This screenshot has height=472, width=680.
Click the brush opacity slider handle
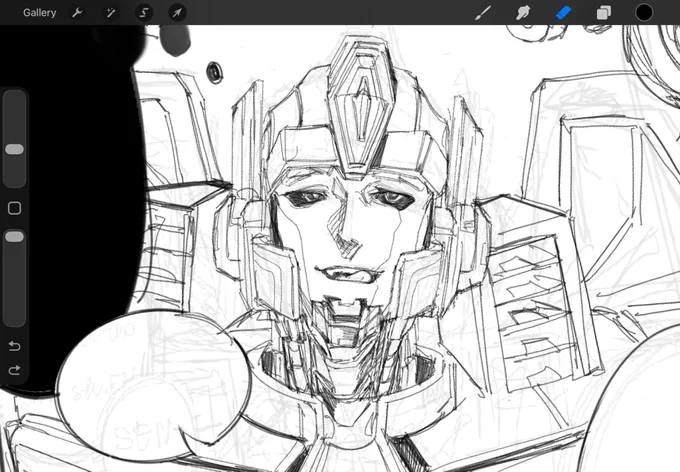[14, 236]
